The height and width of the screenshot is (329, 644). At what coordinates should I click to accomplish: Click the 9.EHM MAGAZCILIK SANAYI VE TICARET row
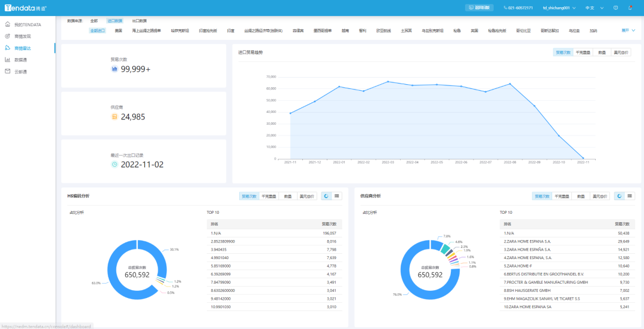pyautogui.click(x=568, y=299)
